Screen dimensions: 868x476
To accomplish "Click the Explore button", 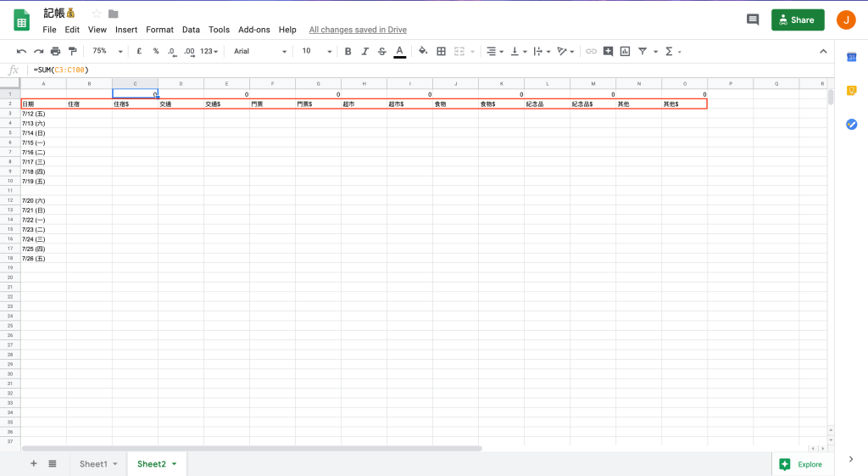I will [801, 464].
